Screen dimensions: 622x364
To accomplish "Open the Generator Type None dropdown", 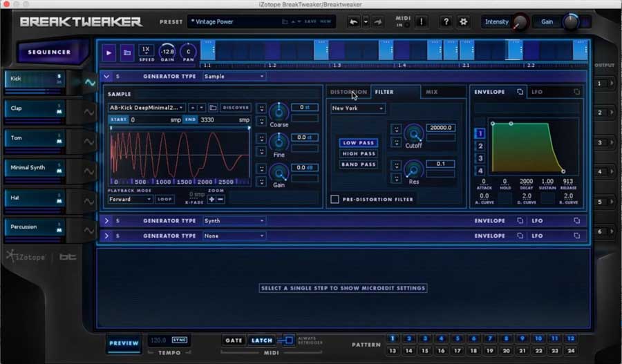I will tap(234, 236).
